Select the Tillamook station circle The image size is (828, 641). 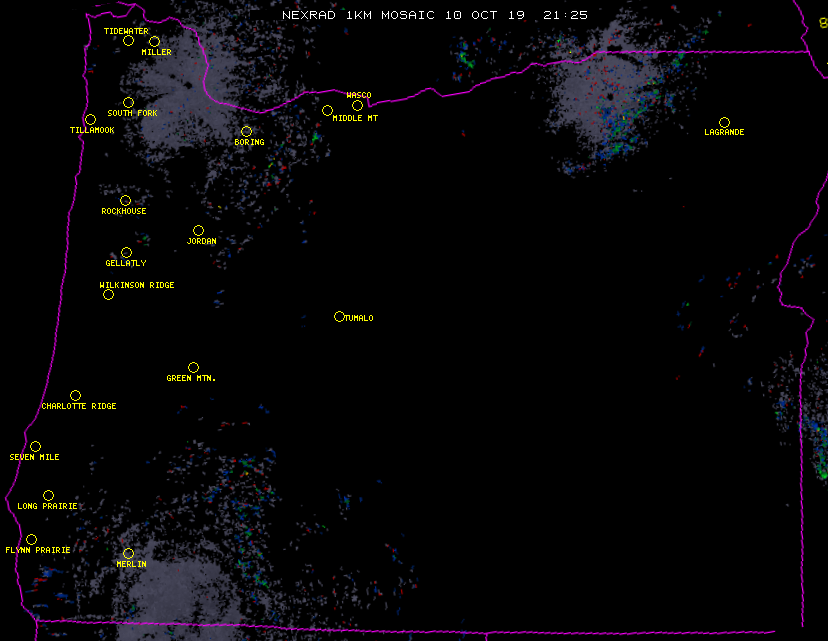[x=90, y=120]
